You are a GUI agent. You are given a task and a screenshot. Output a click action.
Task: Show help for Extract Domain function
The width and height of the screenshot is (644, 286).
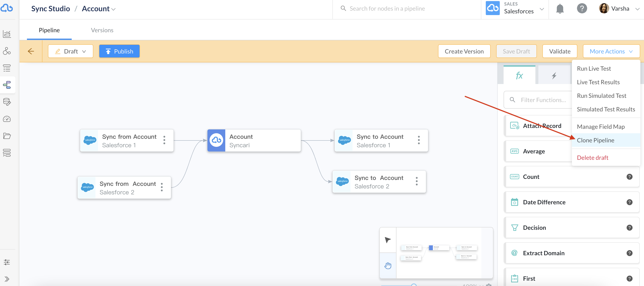(x=630, y=253)
